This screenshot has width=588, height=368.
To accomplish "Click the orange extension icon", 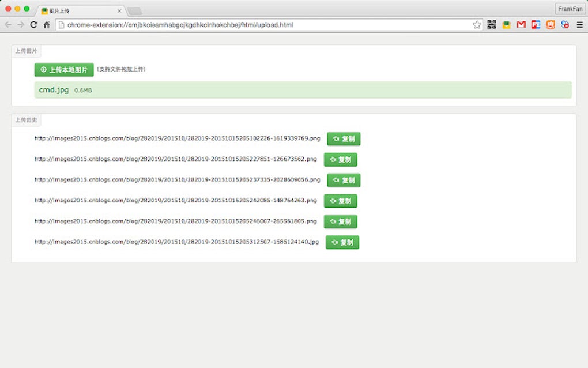I will [549, 25].
